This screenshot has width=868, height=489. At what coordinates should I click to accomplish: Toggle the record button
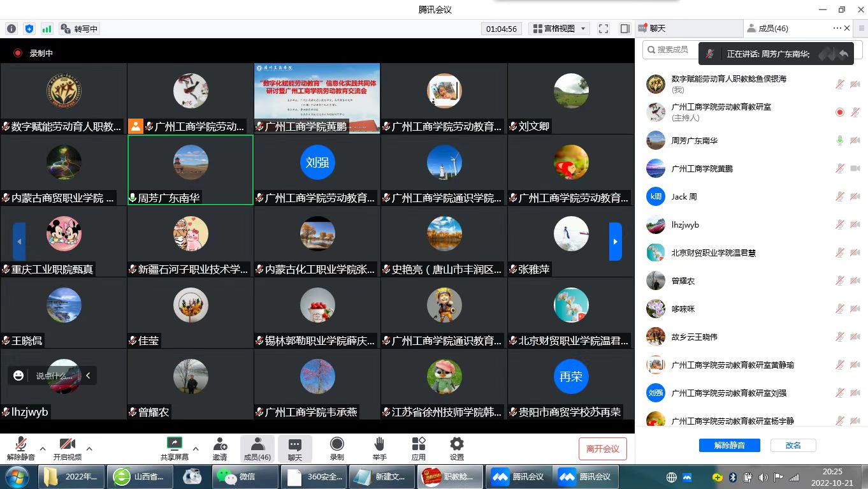pyautogui.click(x=336, y=444)
